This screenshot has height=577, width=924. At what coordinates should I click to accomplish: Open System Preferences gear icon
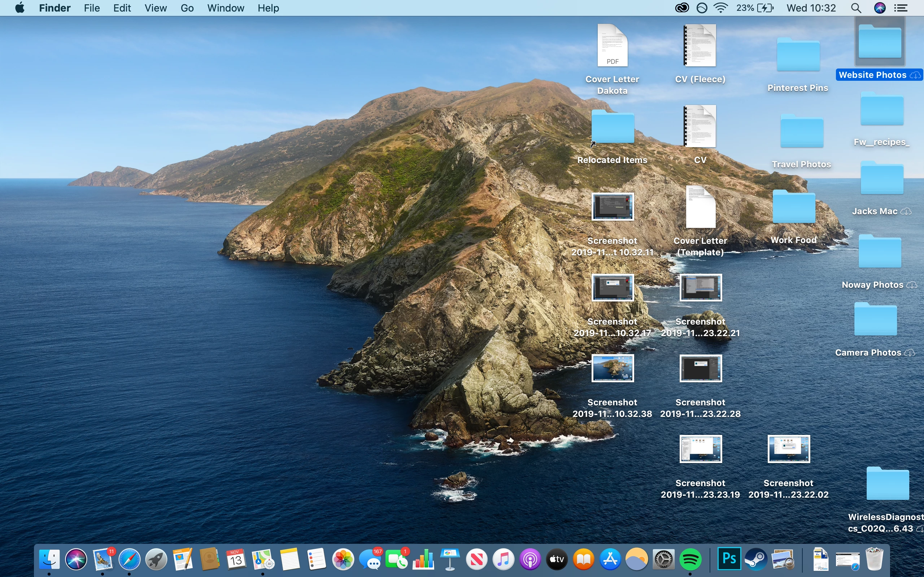tap(664, 559)
